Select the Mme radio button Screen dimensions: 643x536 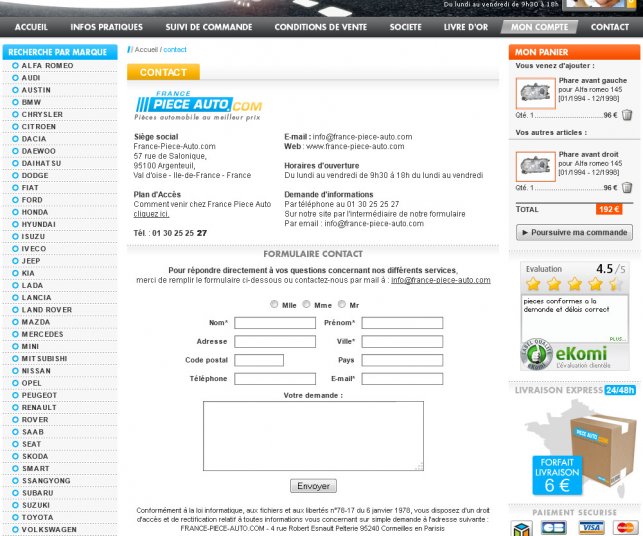[x=306, y=304]
